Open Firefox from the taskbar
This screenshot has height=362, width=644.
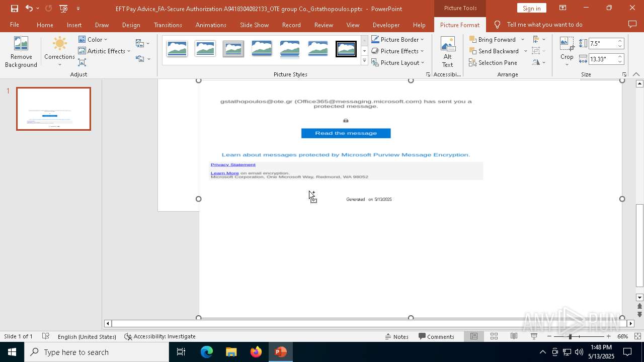(256, 352)
